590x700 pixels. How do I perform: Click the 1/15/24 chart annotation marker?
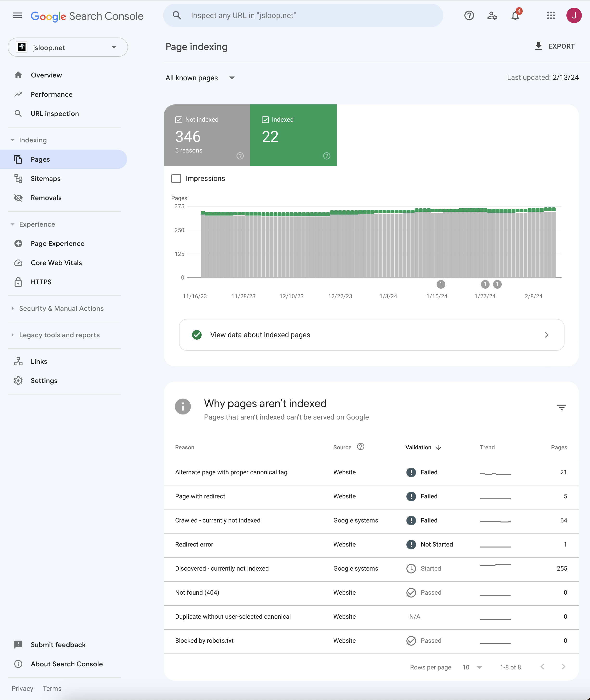[x=441, y=284]
